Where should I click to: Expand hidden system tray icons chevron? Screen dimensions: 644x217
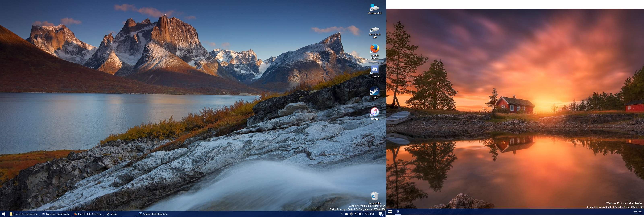342,214
